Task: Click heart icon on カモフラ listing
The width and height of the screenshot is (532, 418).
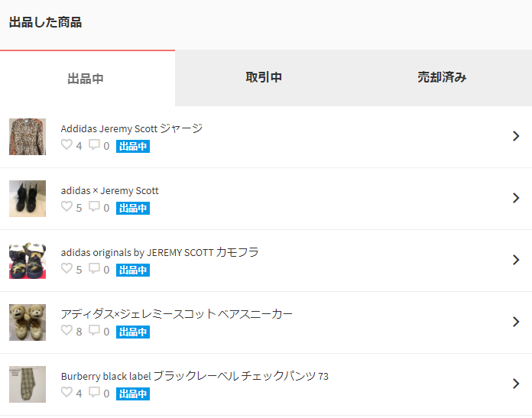Action: click(x=66, y=268)
